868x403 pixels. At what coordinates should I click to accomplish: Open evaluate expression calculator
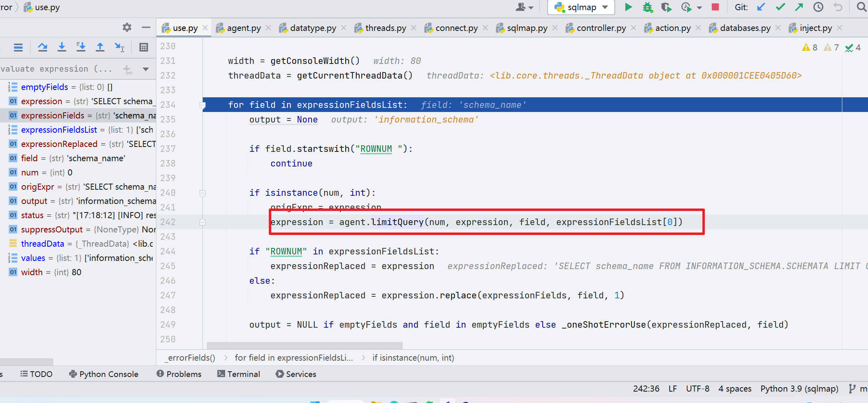143,47
